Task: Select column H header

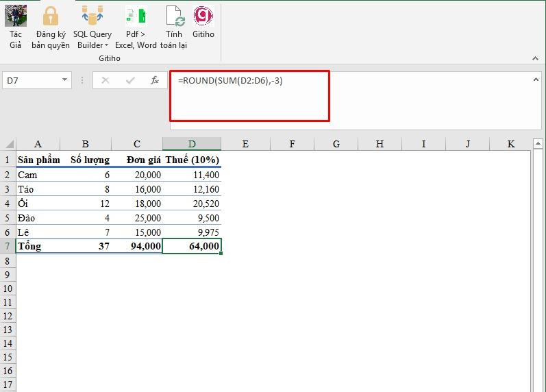Action: coord(380,143)
